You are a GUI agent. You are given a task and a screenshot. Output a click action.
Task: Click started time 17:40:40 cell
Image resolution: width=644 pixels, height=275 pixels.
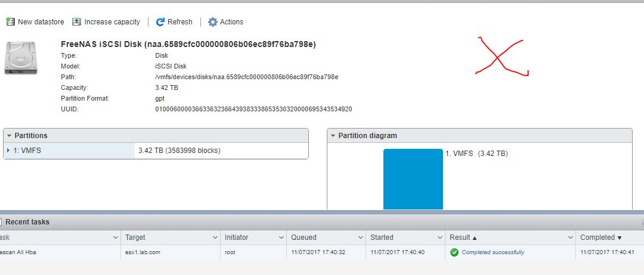pos(397,252)
